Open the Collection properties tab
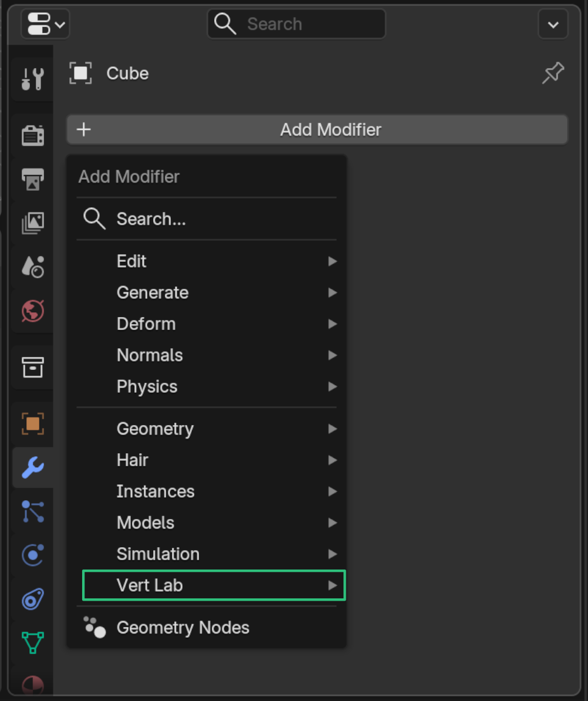 tap(33, 367)
